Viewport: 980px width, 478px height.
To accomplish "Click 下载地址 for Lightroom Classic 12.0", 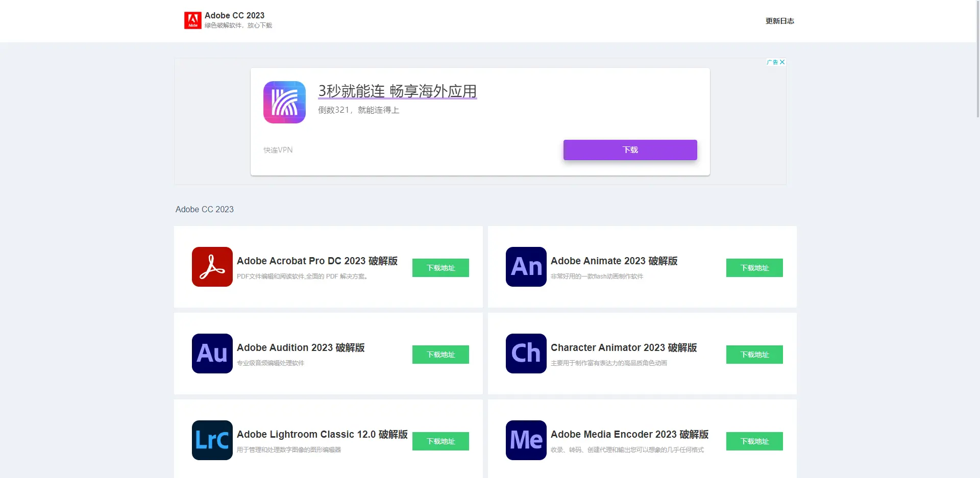I will 440,441.
